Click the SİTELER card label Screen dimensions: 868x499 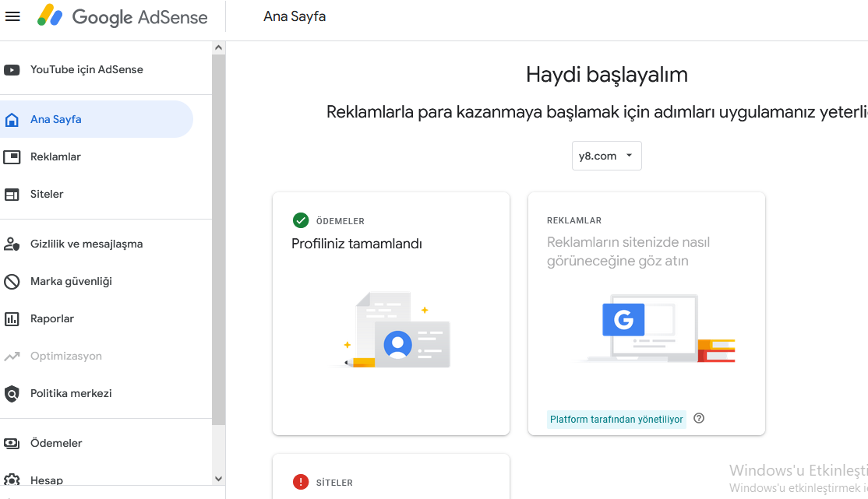click(334, 483)
